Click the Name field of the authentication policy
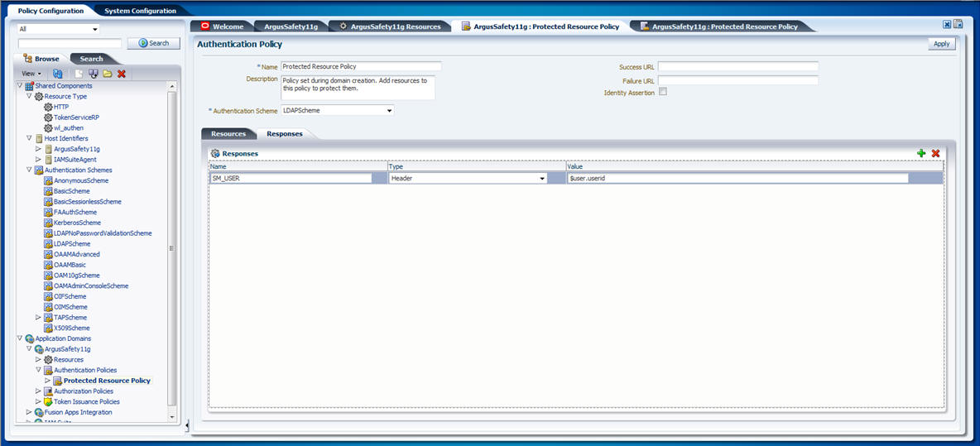Image resolution: width=980 pixels, height=446 pixels. point(361,66)
